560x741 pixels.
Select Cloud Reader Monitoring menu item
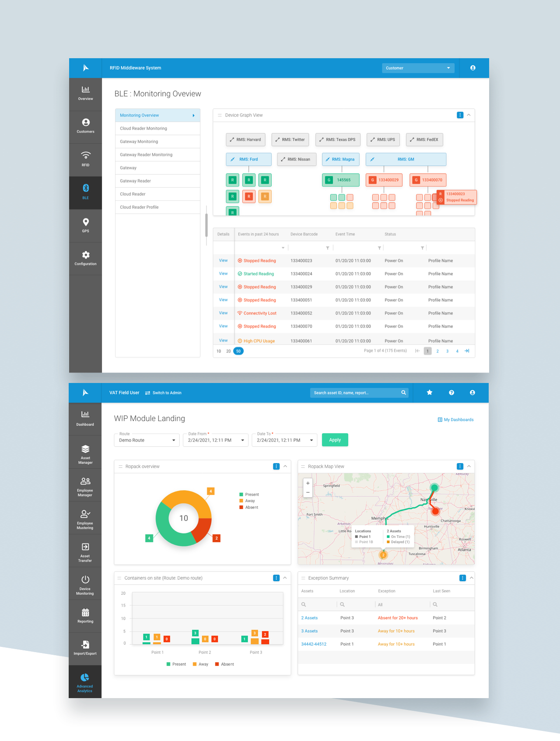143,128
